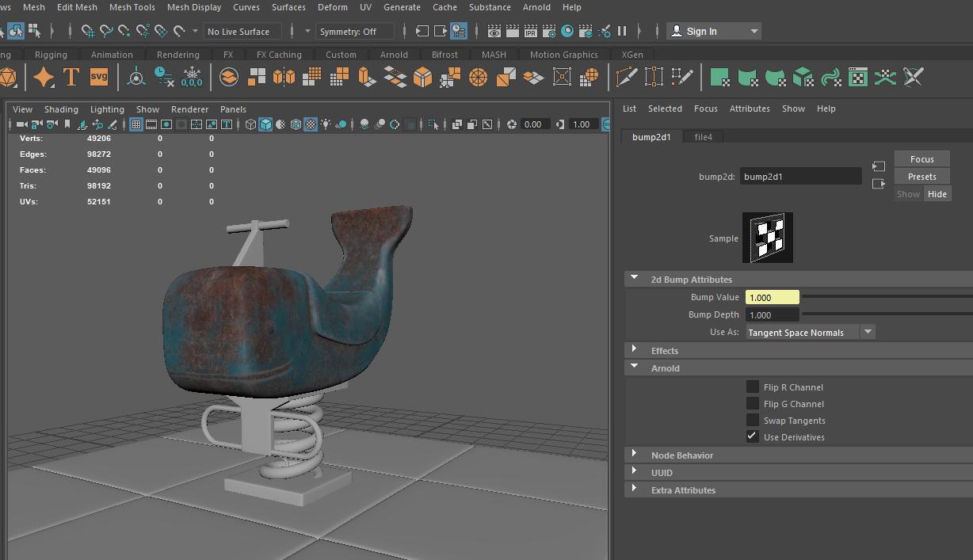This screenshot has height=560, width=973.
Task: Enable the Flip R Channel checkbox
Action: [x=753, y=387]
